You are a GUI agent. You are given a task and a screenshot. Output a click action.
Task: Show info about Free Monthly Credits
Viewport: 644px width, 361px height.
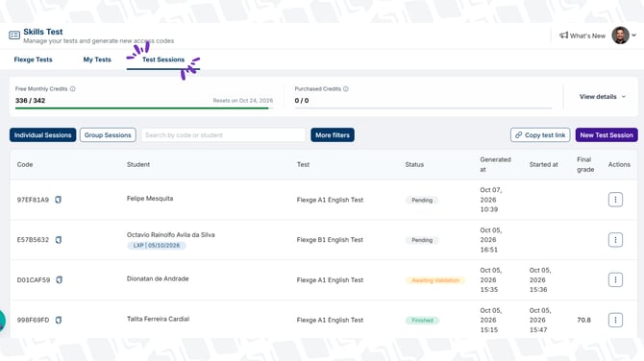tap(73, 88)
